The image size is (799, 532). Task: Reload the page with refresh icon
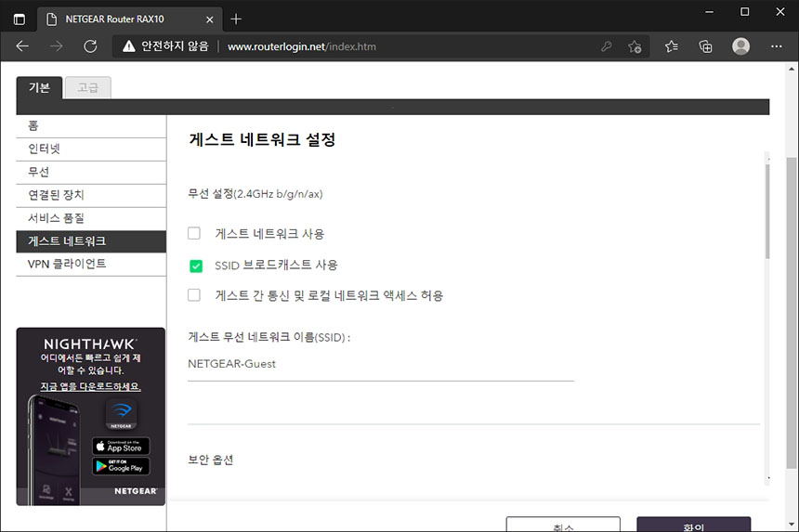pyautogui.click(x=91, y=46)
